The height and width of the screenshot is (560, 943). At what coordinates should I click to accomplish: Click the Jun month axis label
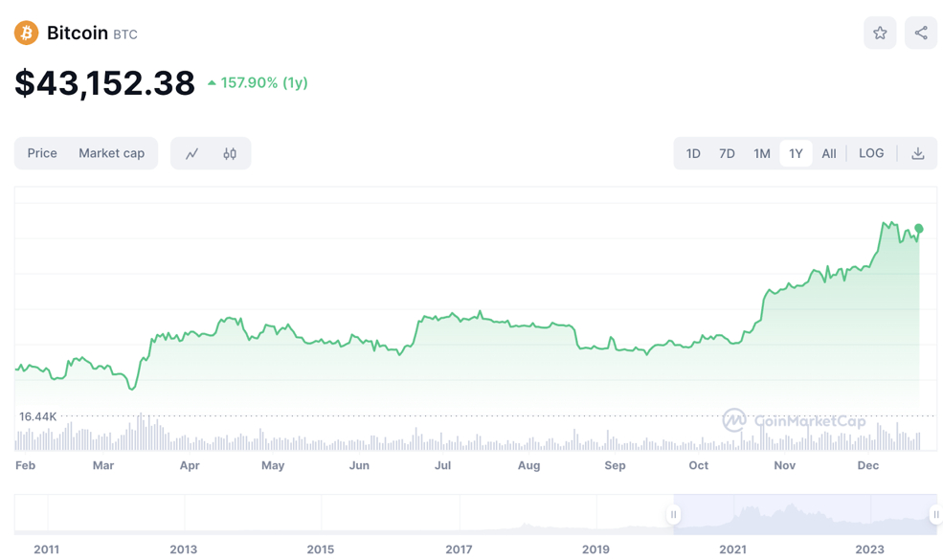tap(359, 465)
